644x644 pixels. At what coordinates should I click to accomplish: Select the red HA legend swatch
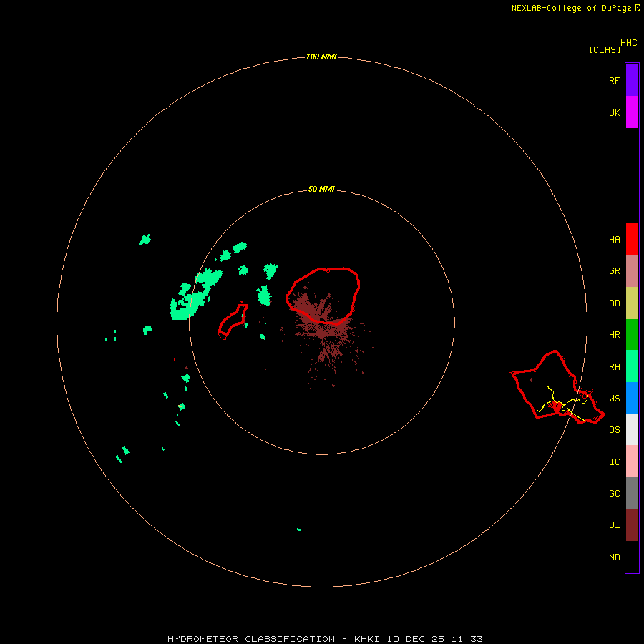pyautogui.click(x=632, y=239)
